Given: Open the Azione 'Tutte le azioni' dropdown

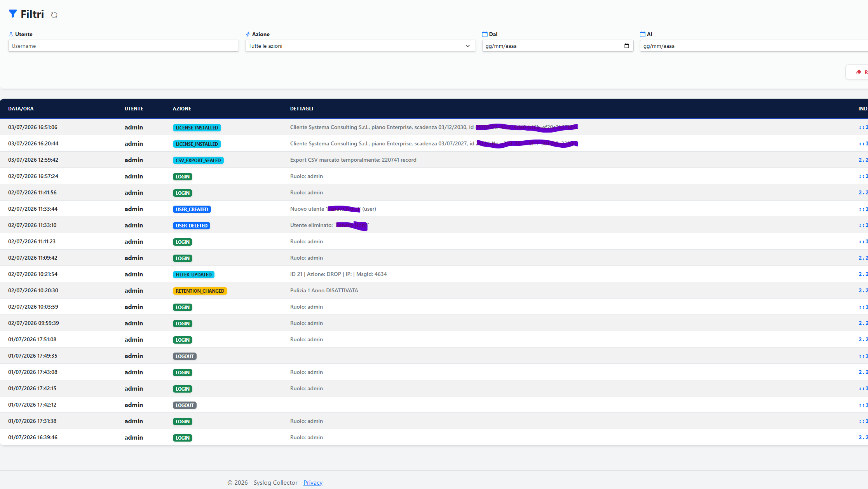Looking at the screenshot, I should click(360, 46).
